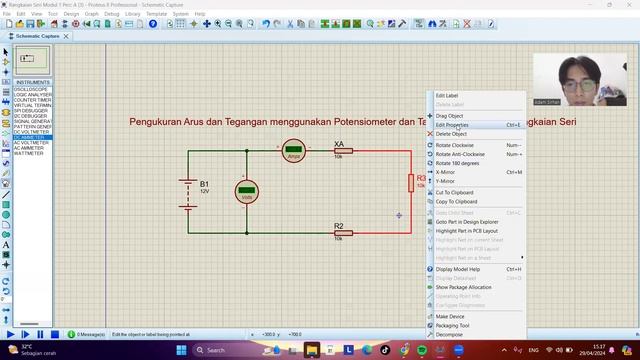640x360 pixels.
Task: Click the Open Project folder icon
Action: 20,24
